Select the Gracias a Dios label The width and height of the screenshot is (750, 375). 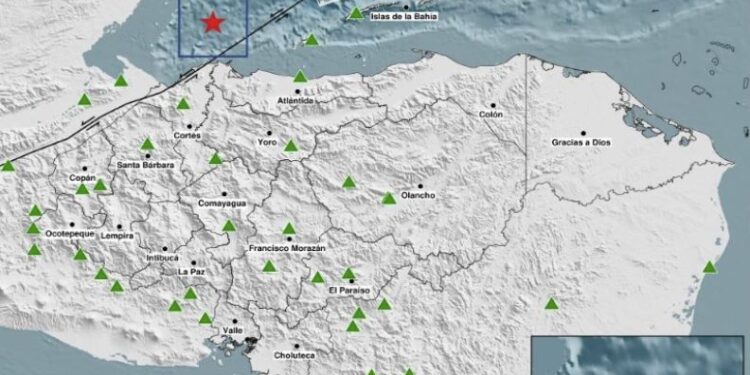581,142
